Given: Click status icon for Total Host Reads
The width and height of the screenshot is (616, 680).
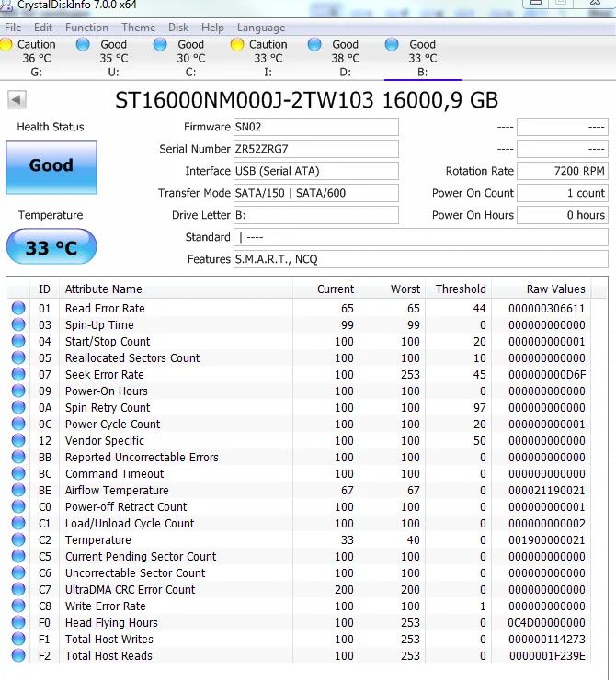Looking at the screenshot, I should click(x=18, y=655).
